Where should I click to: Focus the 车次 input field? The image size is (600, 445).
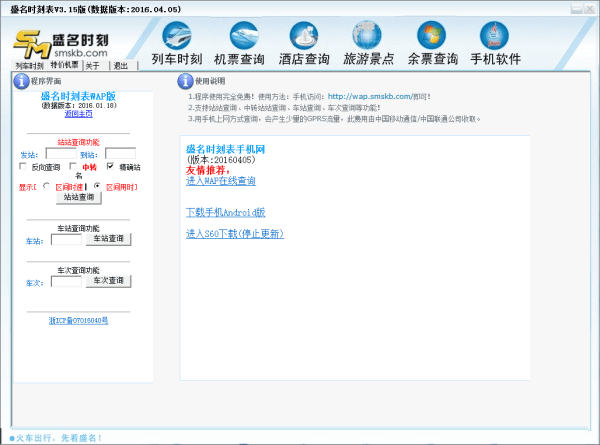[x=66, y=282]
